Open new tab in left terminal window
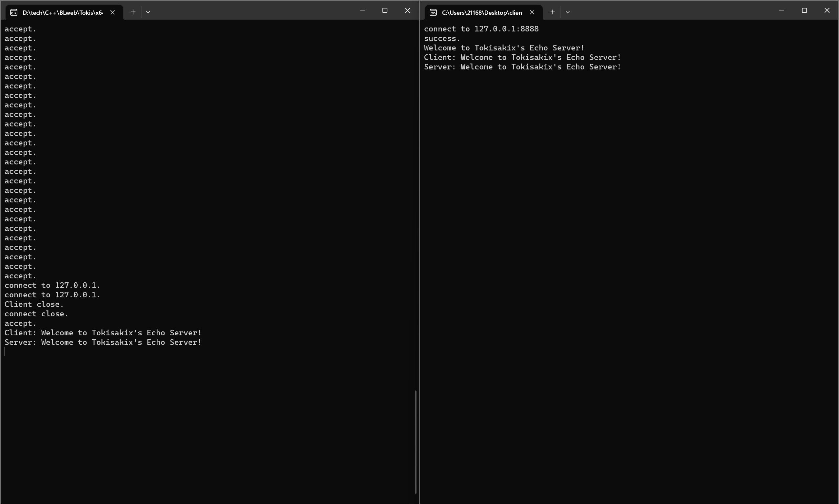This screenshot has width=839, height=504. point(133,12)
